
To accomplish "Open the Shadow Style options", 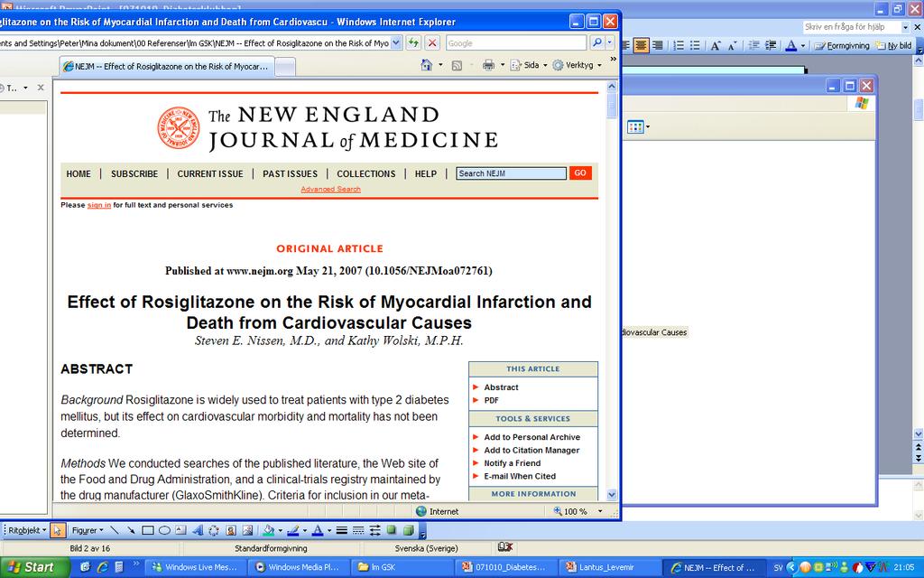I will click(x=392, y=530).
